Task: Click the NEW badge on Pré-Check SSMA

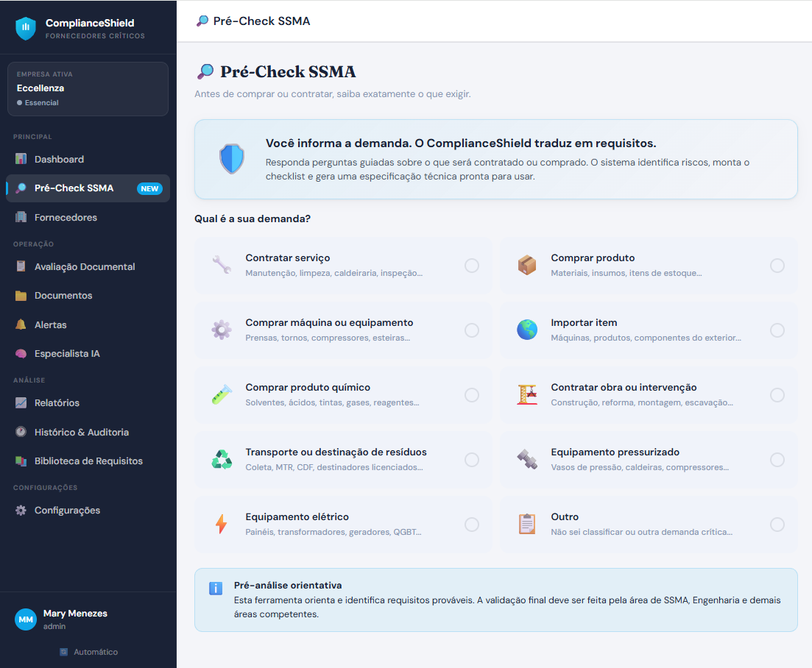Action: (x=149, y=188)
